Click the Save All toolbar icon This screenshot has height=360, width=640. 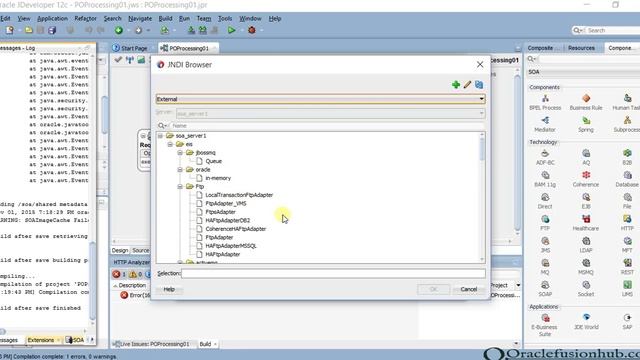(52, 30)
